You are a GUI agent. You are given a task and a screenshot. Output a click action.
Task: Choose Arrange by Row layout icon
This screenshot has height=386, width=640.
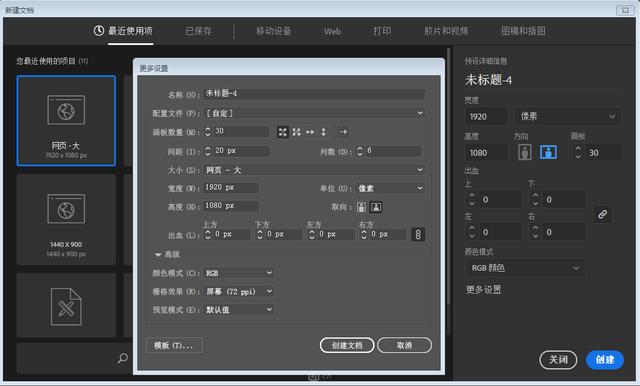click(310, 132)
